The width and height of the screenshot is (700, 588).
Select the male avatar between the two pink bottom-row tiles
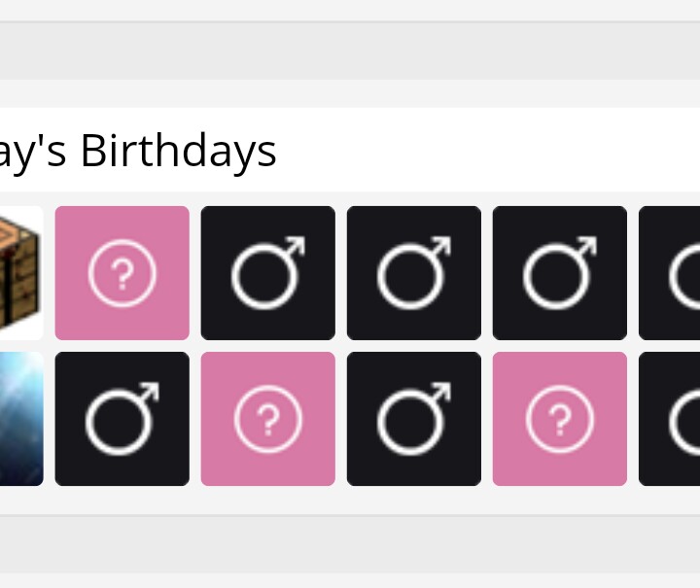tap(414, 419)
